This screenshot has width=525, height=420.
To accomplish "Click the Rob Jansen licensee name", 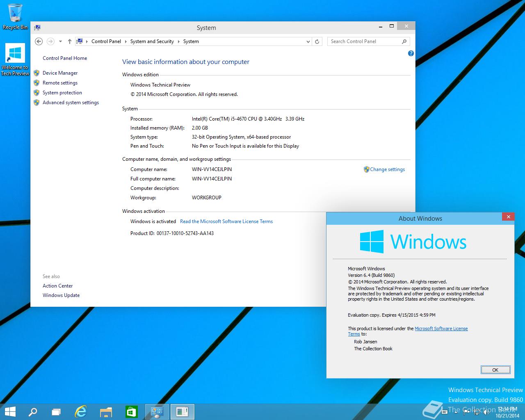I will [365, 342].
